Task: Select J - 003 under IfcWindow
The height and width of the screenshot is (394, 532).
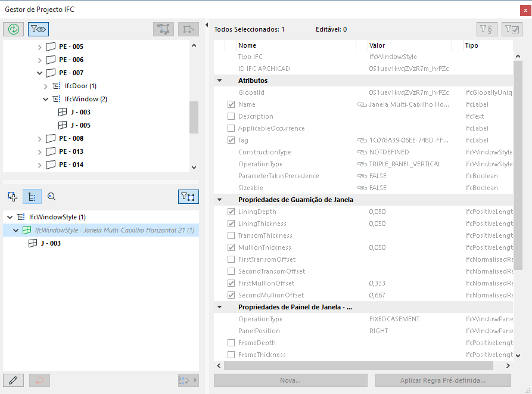Action: point(80,112)
